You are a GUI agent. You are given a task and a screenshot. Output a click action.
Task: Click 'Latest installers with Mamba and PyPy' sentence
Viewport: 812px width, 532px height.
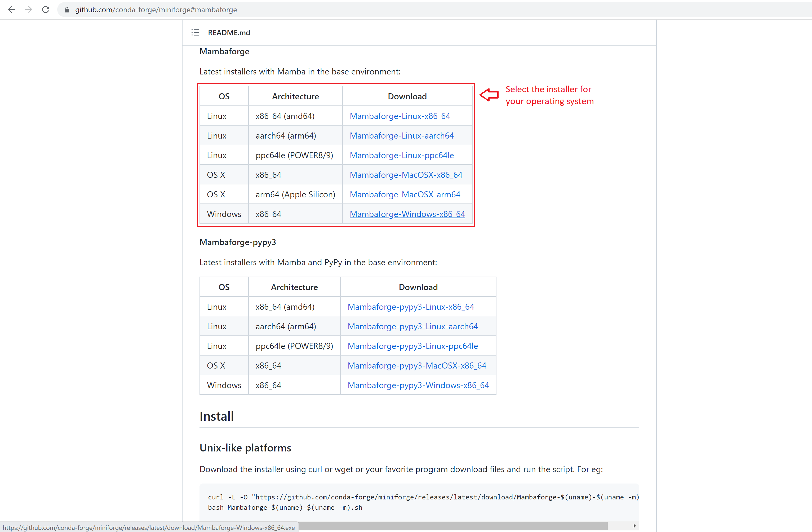(318, 262)
